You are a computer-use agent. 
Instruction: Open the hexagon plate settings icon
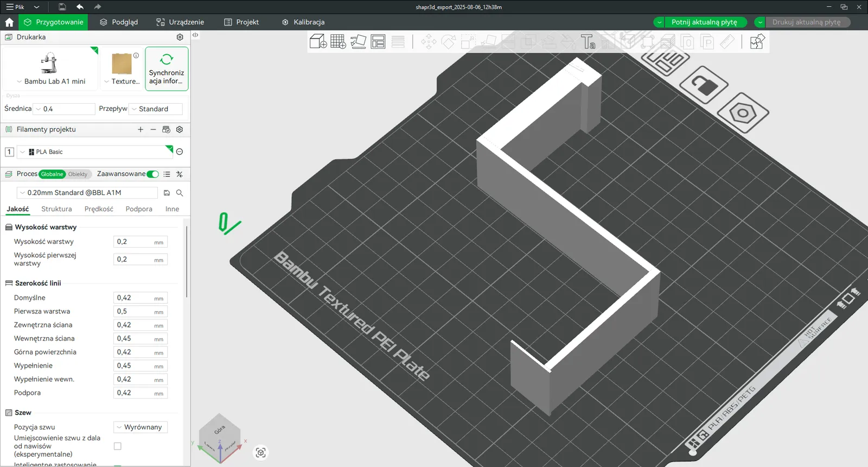(x=743, y=113)
